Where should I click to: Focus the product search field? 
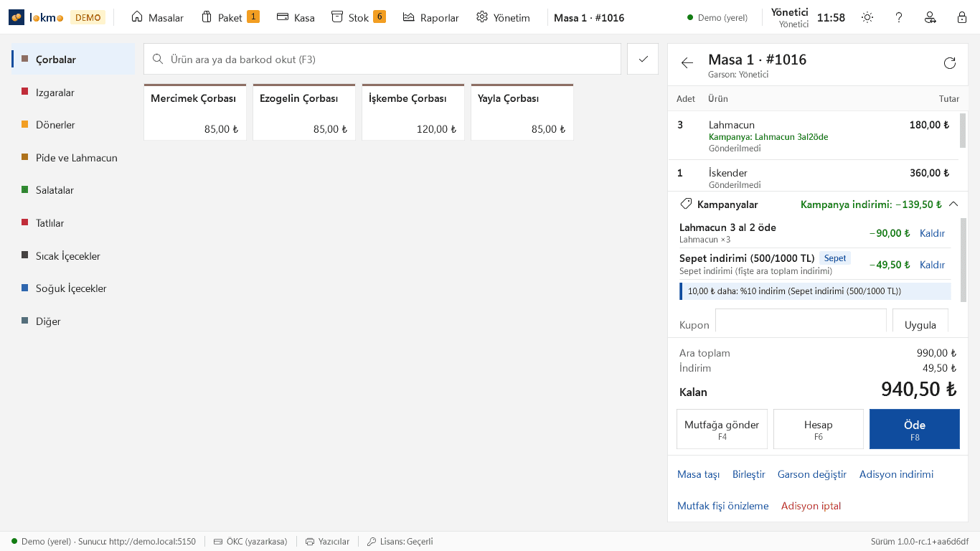382,59
